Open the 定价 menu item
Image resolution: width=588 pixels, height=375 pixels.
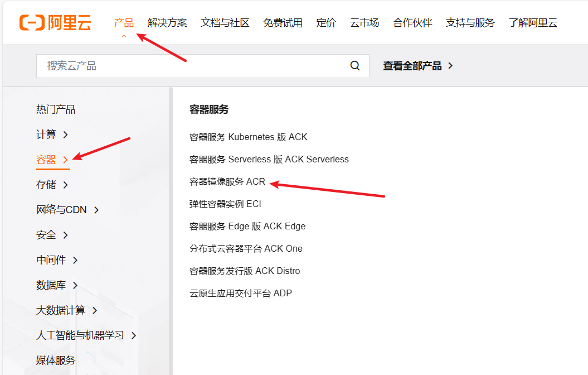[x=326, y=22]
